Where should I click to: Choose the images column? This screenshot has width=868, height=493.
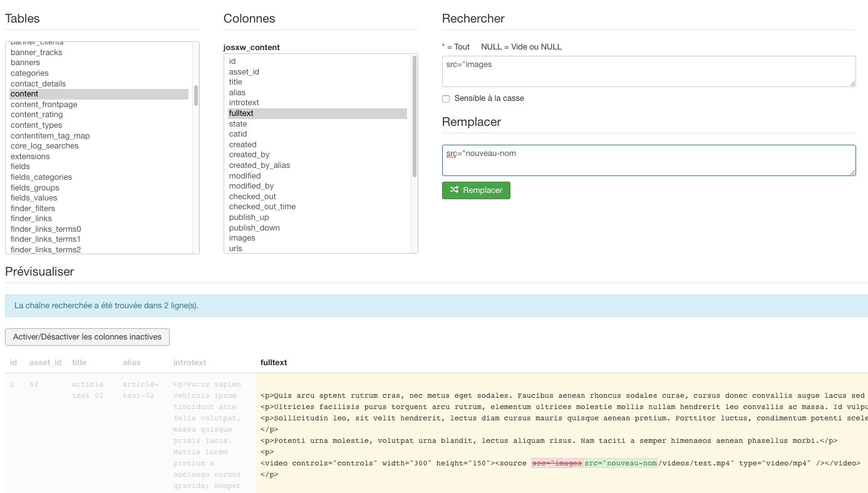(318, 238)
